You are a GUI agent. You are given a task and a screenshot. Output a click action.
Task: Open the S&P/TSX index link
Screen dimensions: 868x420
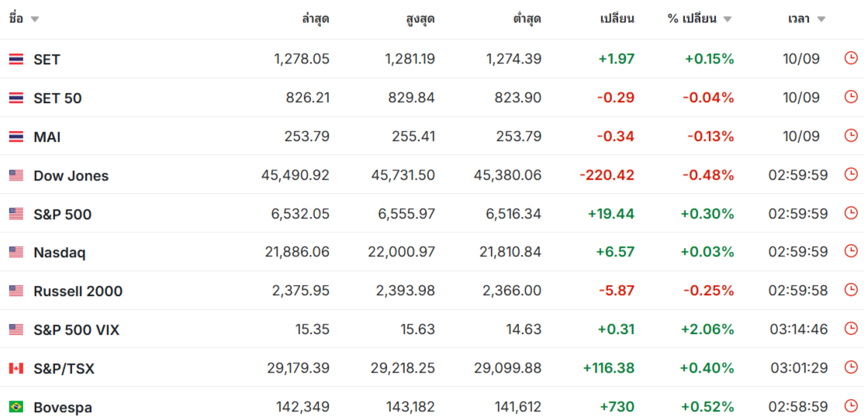click(64, 369)
